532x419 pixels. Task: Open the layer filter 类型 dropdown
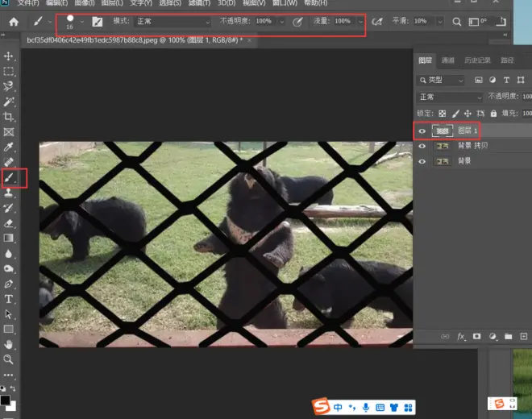[x=440, y=80]
